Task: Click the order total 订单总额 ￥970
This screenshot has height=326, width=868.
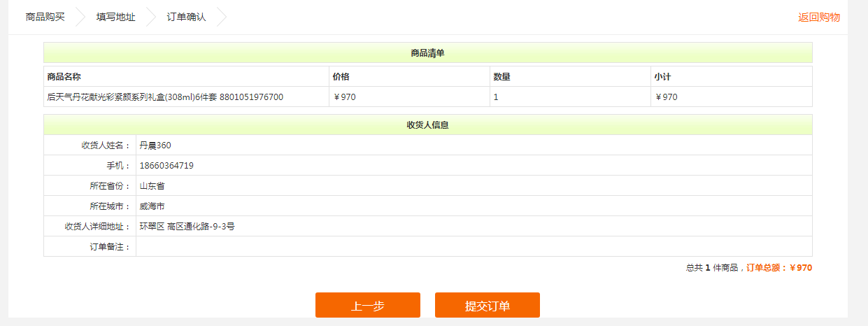Action: point(779,267)
